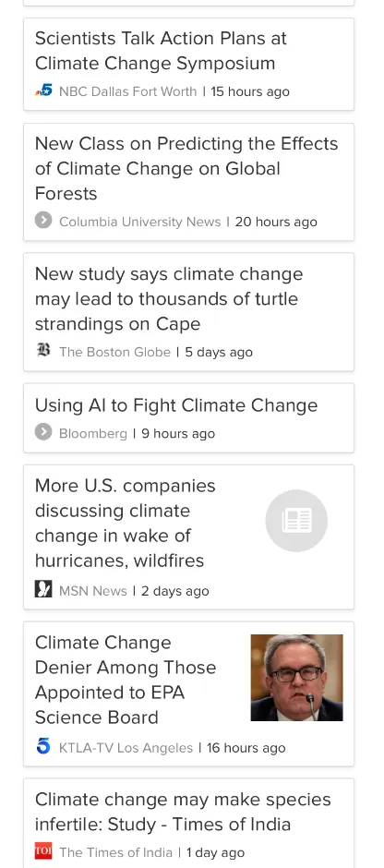
Task: Open the New Class on Predicting Effects article
Action: tap(186, 168)
